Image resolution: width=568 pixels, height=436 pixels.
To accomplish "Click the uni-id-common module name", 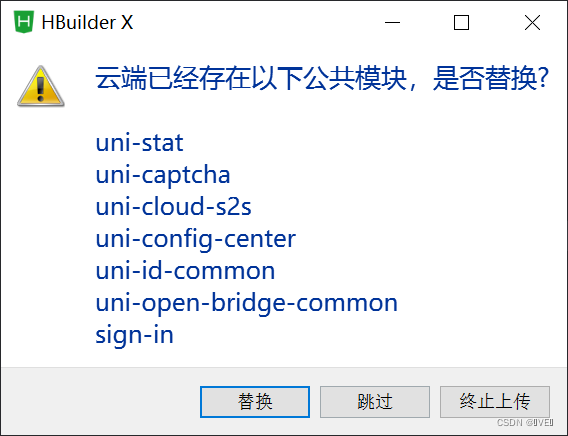I will 185,271.
